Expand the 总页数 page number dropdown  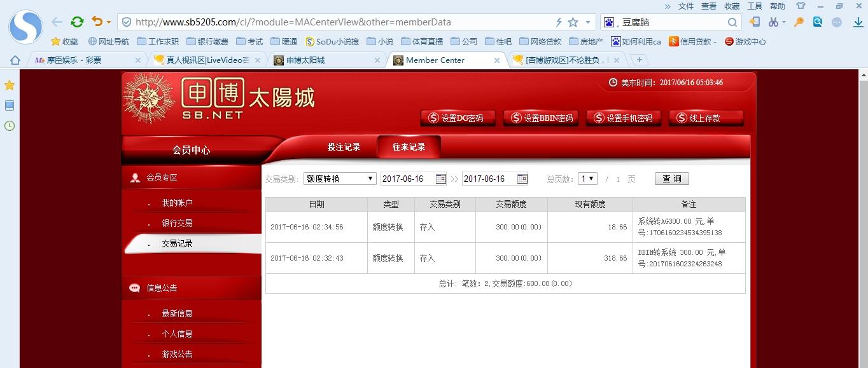pos(587,179)
